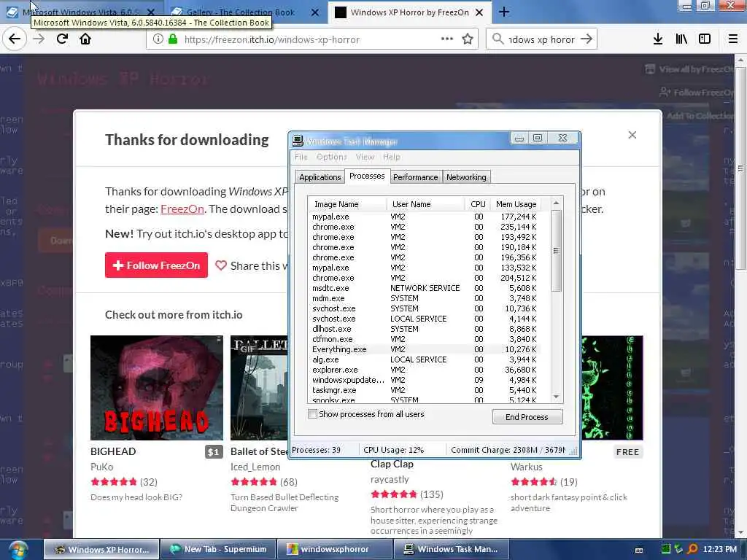Bookmark this page with the star icon
The width and height of the screenshot is (747, 560).
pos(468,39)
